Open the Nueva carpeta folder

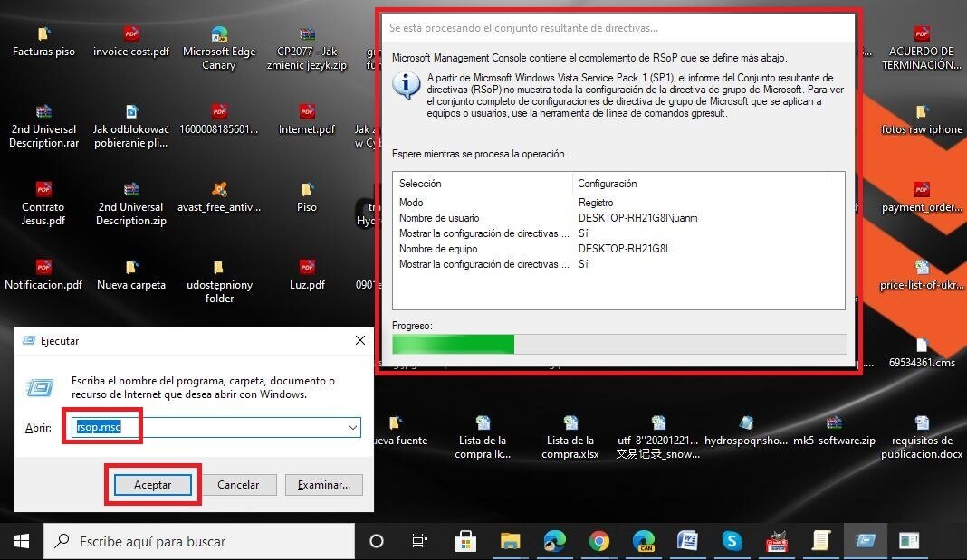click(x=130, y=275)
